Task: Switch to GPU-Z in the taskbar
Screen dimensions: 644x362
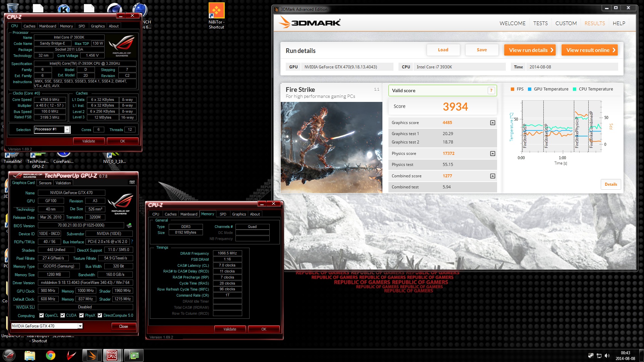Action: tap(133, 355)
